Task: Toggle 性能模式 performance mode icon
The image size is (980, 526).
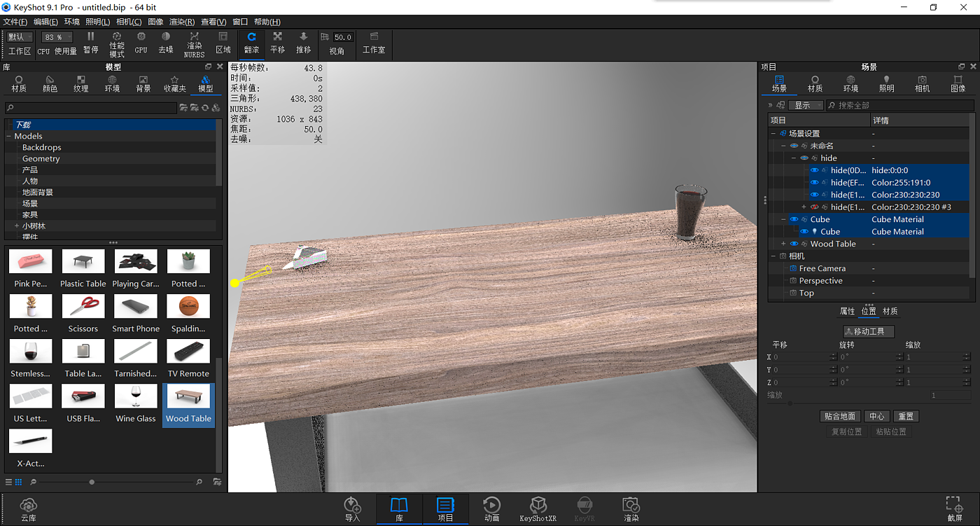Action: click(117, 43)
